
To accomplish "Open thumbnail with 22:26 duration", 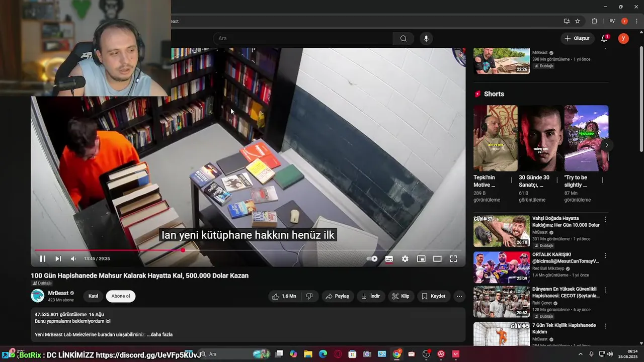I will pos(502,61).
